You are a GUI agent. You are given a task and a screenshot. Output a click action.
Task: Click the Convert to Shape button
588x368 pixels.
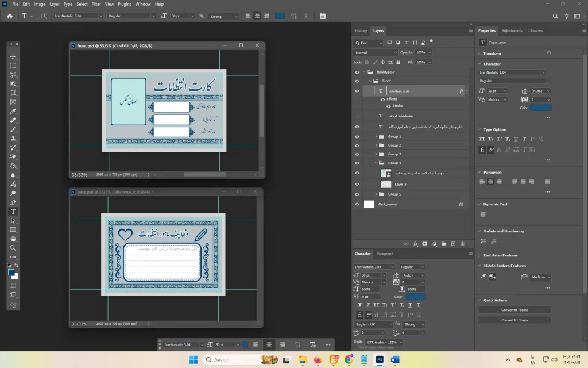point(514,320)
